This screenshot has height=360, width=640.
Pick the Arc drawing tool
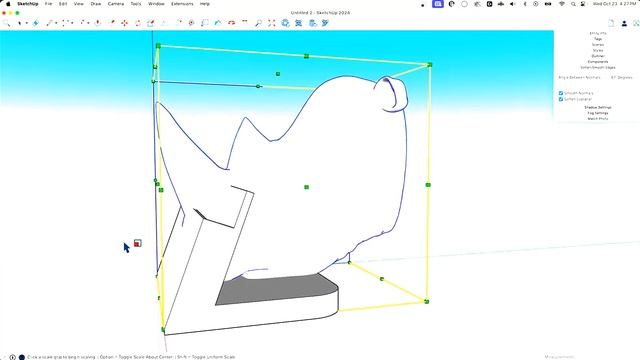click(x=65, y=23)
